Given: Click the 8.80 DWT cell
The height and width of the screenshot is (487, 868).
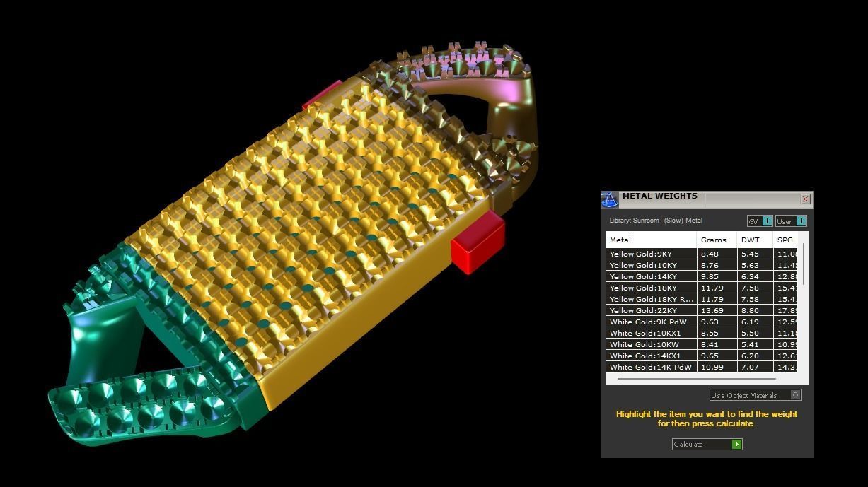Looking at the screenshot, I should (x=755, y=310).
